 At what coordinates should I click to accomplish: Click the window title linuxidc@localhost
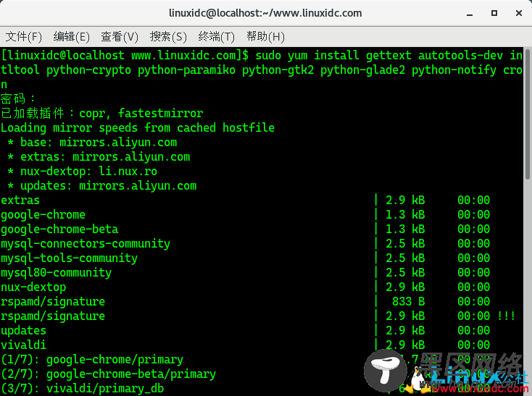click(x=265, y=13)
